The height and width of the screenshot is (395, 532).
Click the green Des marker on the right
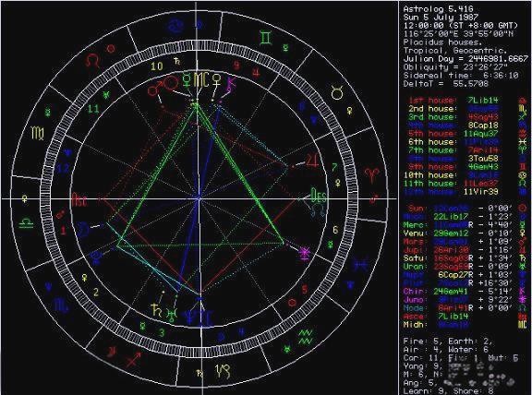pyautogui.click(x=320, y=196)
